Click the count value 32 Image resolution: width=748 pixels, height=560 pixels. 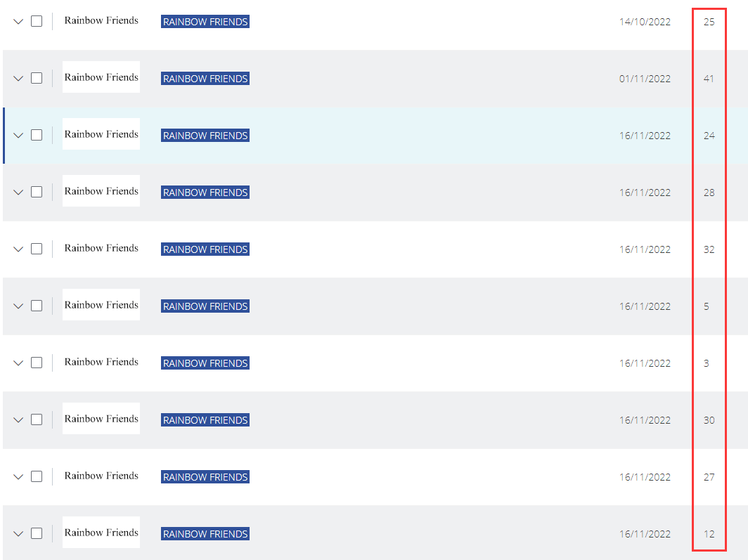click(709, 249)
